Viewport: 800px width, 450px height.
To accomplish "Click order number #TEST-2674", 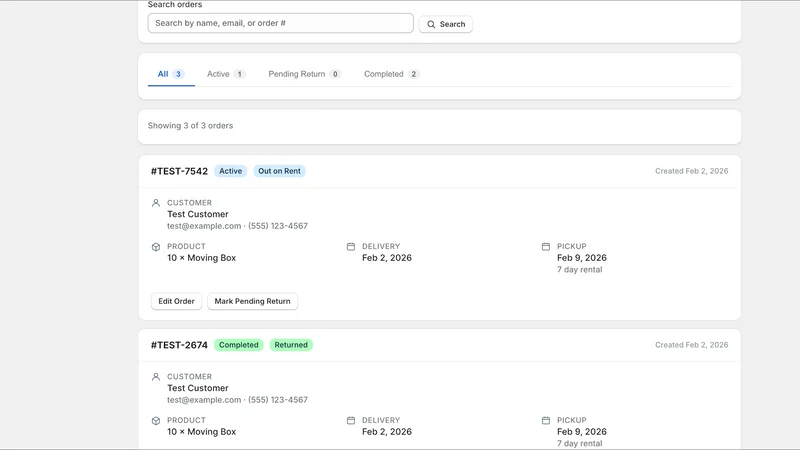I will click(x=179, y=345).
